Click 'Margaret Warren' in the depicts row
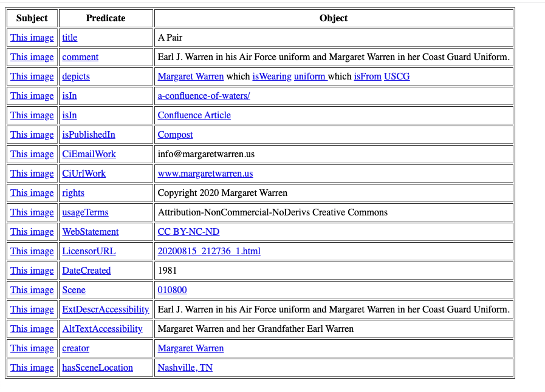The height and width of the screenshot is (392, 545). click(x=191, y=76)
